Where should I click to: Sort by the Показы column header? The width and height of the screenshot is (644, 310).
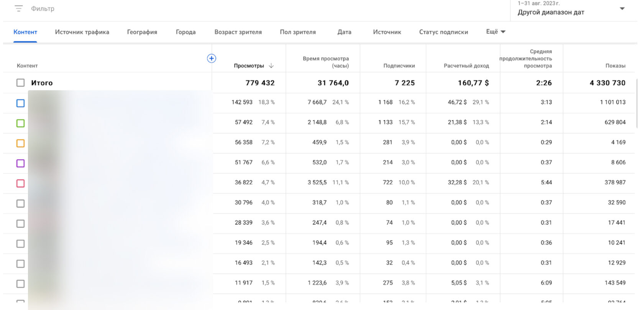point(616,66)
